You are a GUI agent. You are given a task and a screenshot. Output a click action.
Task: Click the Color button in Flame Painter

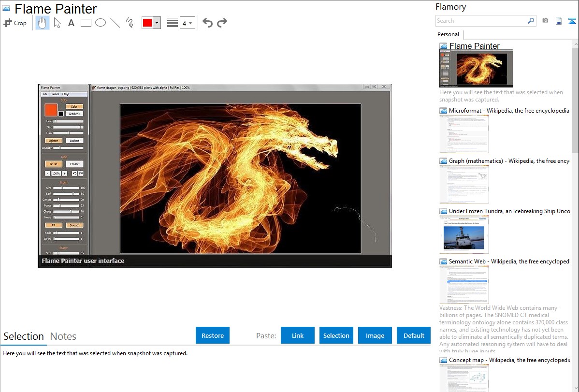click(74, 106)
